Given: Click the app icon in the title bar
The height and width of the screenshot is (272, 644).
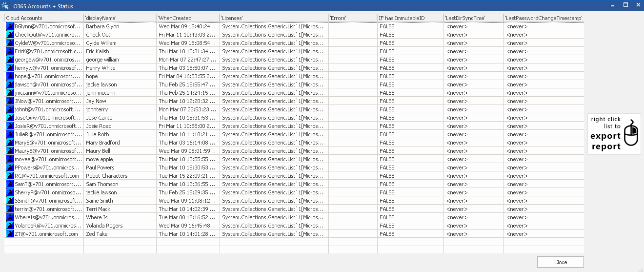Looking at the screenshot, I should pos(5,5).
